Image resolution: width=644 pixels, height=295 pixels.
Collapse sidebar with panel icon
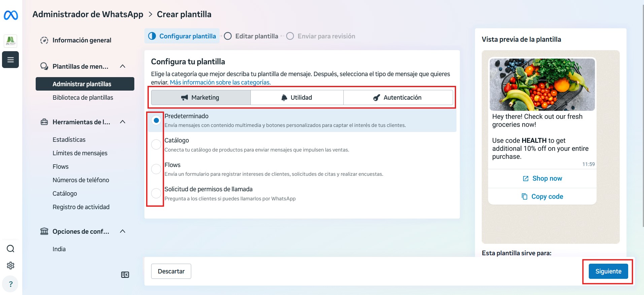coord(125,275)
